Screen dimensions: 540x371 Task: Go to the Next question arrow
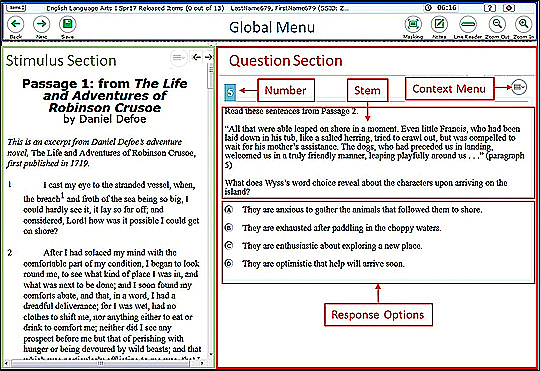pos(42,24)
